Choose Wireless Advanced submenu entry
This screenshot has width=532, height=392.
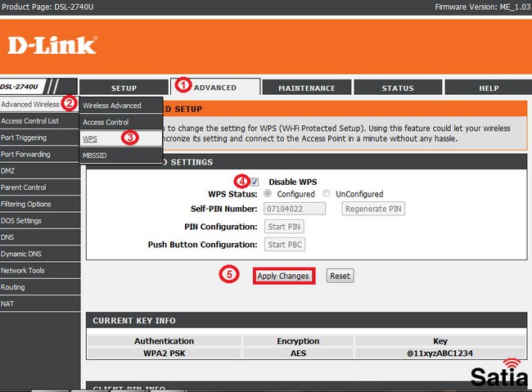(x=121, y=106)
